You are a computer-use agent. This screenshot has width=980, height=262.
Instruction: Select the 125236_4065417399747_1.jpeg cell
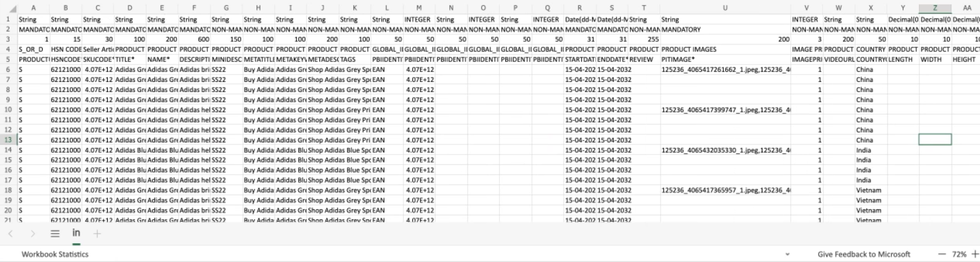click(x=726, y=110)
